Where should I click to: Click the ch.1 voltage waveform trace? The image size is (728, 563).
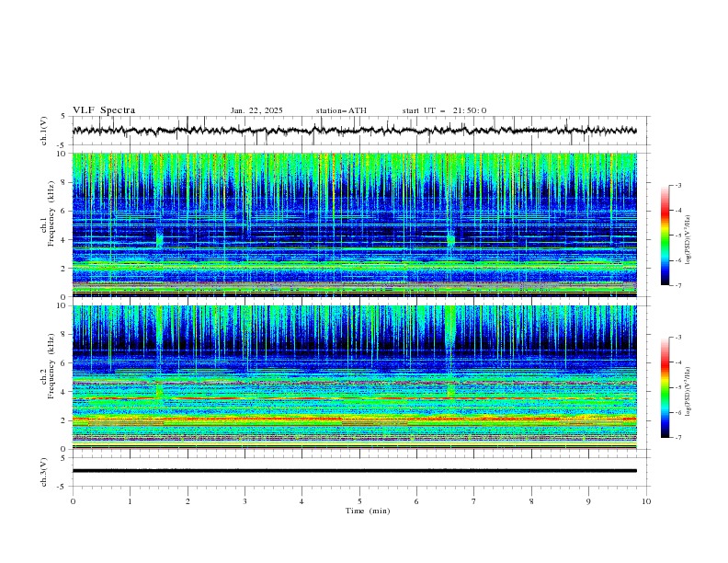[x=354, y=131]
